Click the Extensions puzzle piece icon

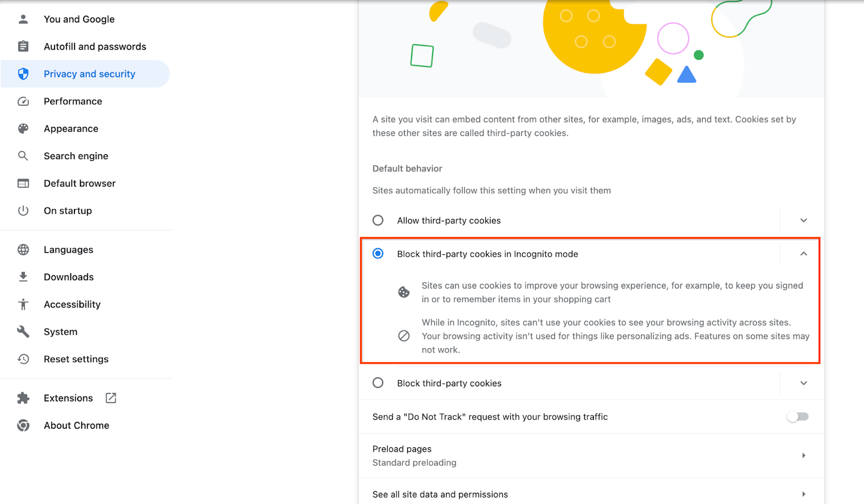23,398
